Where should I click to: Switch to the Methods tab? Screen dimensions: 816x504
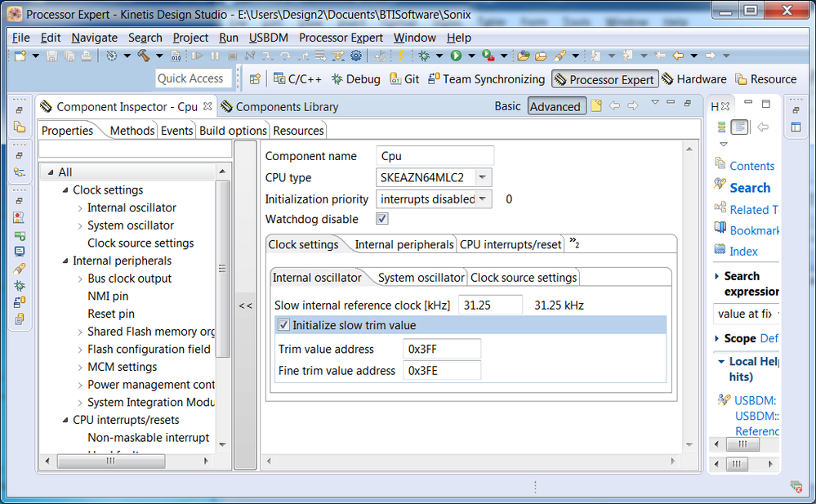(x=132, y=131)
